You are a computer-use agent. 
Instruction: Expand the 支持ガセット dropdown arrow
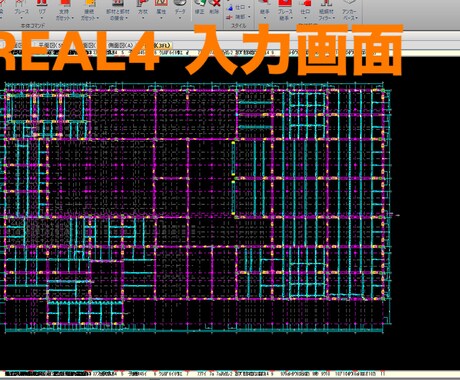click(x=72, y=18)
